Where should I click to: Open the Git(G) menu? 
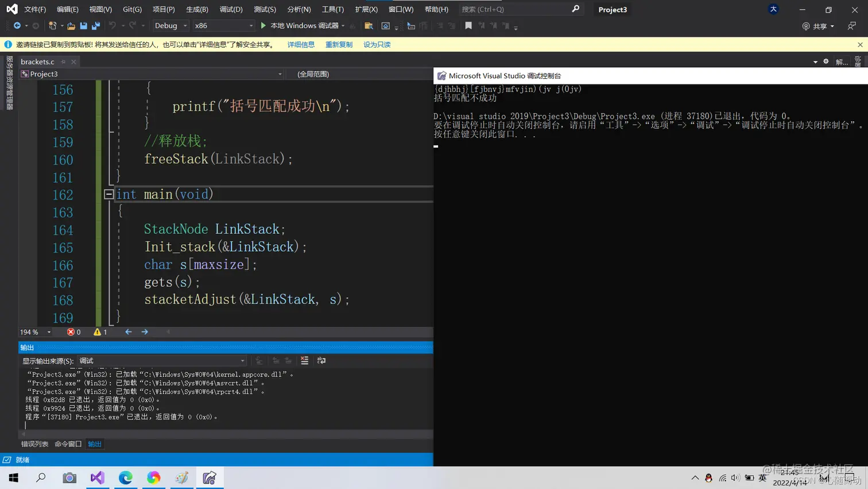click(x=132, y=9)
